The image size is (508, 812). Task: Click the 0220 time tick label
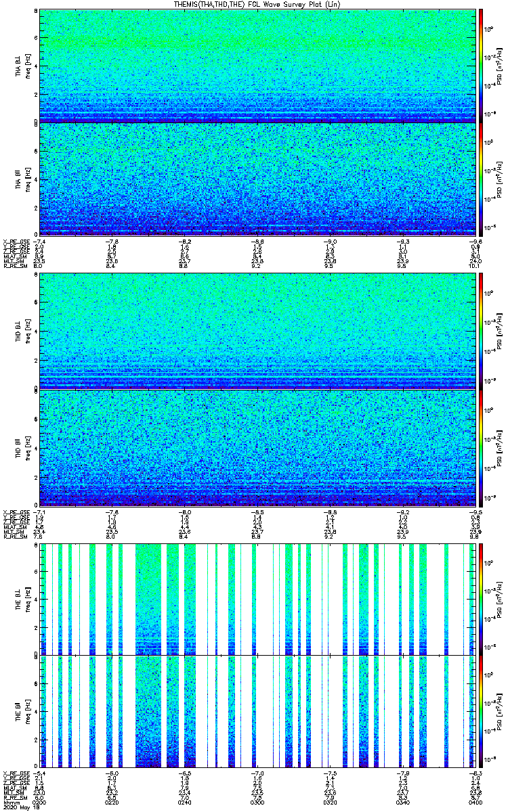click(x=112, y=802)
